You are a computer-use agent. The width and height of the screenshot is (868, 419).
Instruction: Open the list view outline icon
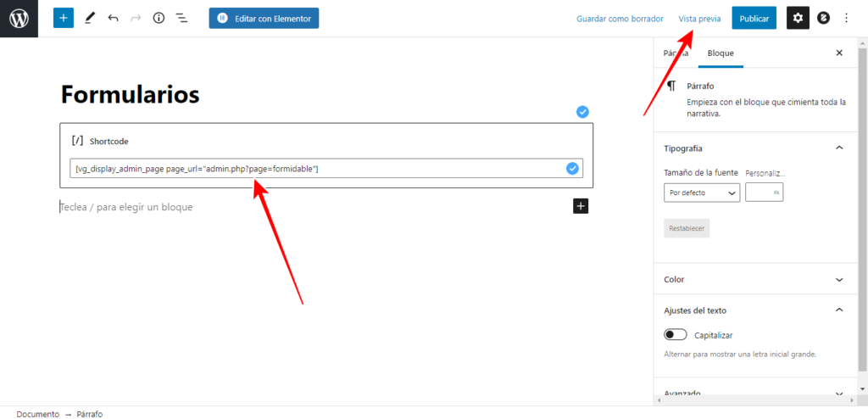pyautogui.click(x=181, y=18)
